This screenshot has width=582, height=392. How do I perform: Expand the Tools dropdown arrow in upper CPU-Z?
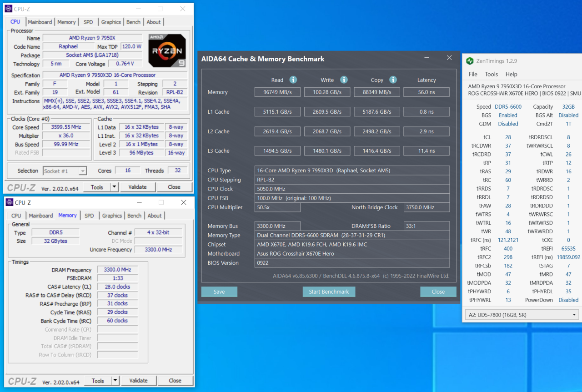pyautogui.click(x=114, y=187)
